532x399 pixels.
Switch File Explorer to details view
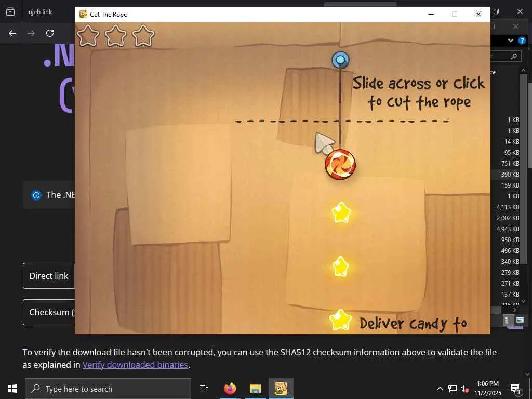506,320
